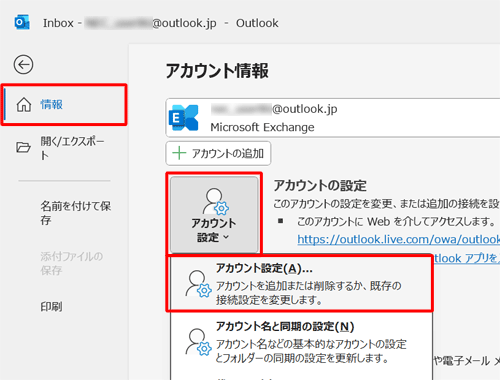Open the account selector showing Microsoft Exchange

coord(333,118)
